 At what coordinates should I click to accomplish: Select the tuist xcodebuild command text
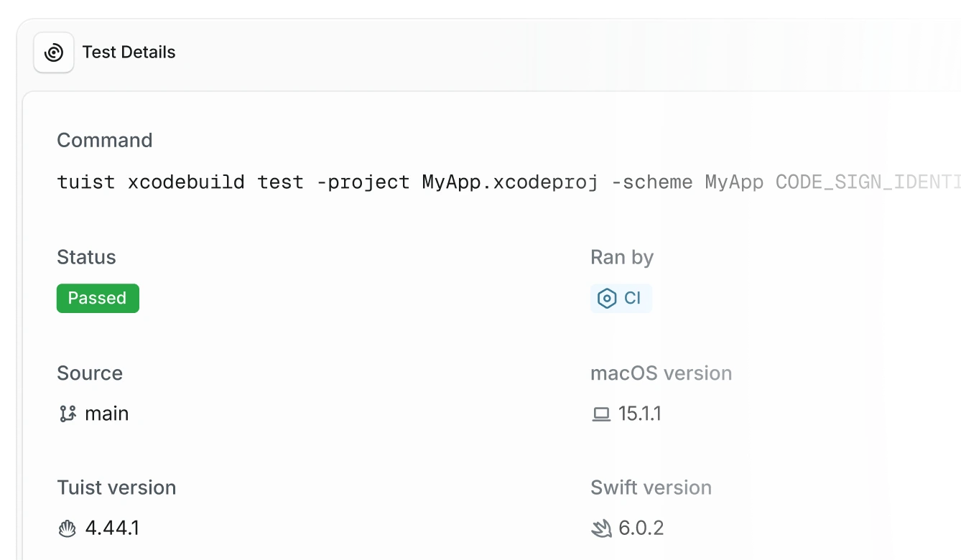coord(503,182)
